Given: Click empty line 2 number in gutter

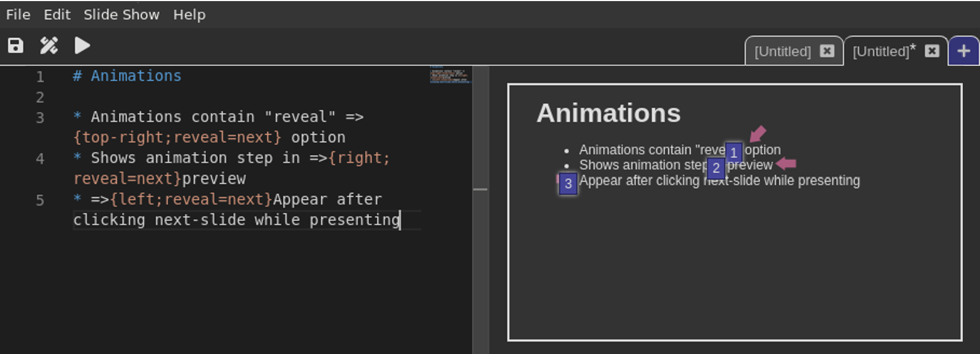Looking at the screenshot, I should [40, 97].
